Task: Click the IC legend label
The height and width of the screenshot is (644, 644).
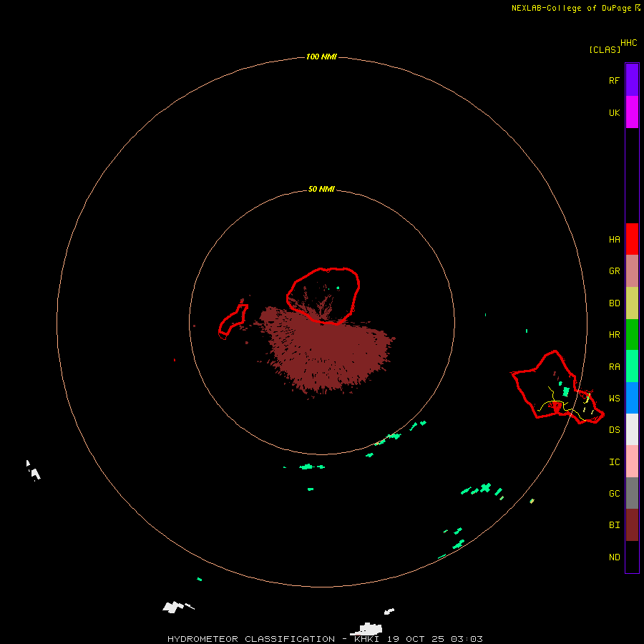Action: [614, 462]
